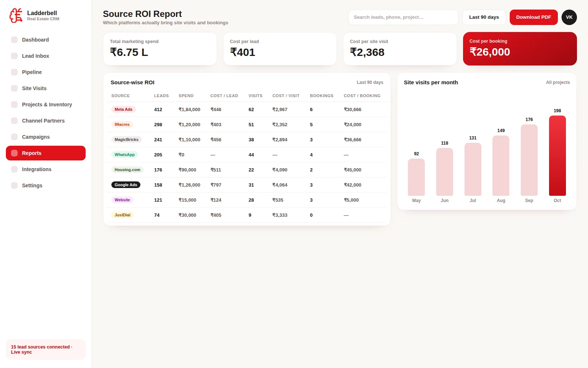Click the Projects & Inventory sidebar icon
The height and width of the screenshot is (368, 588).
tap(14, 105)
